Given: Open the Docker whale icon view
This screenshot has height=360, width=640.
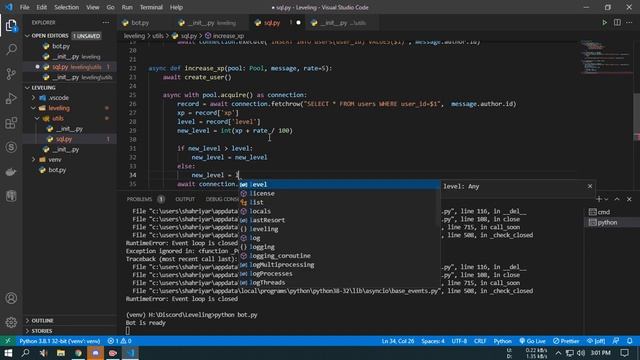Looking at the screenshot, I should 11,172.
